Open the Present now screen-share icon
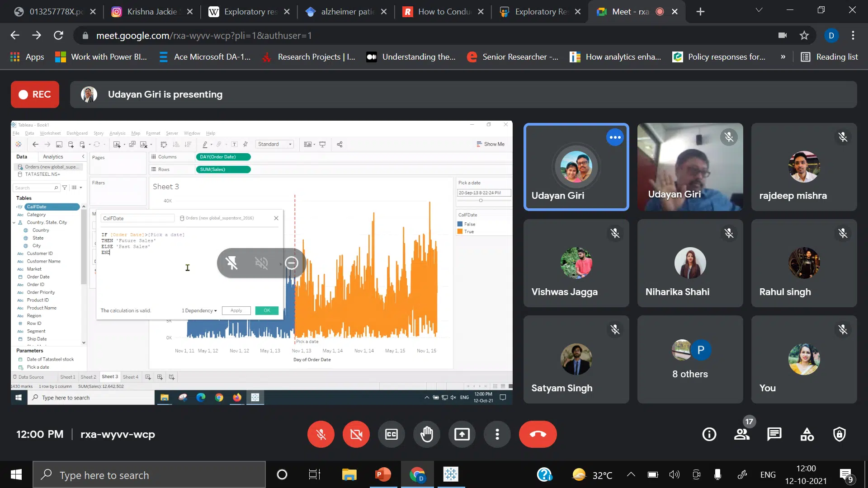The image size is (868, 488). [x=462, y=434]
